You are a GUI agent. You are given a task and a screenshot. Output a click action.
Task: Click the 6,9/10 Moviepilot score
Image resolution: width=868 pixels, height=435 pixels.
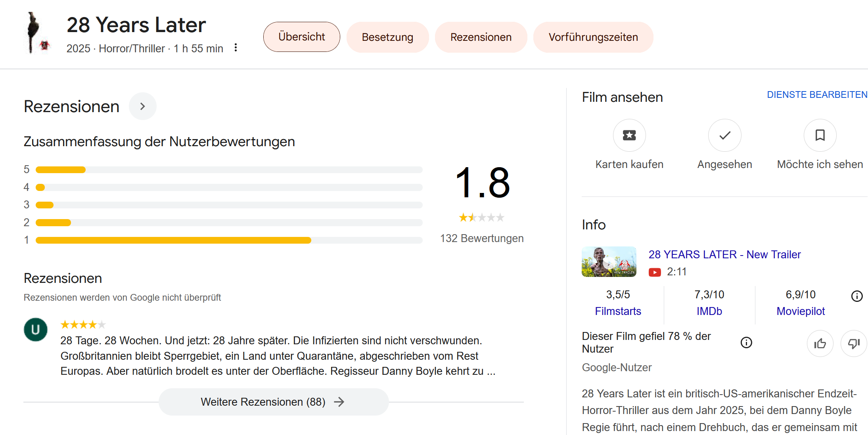(x=801, y=294)
